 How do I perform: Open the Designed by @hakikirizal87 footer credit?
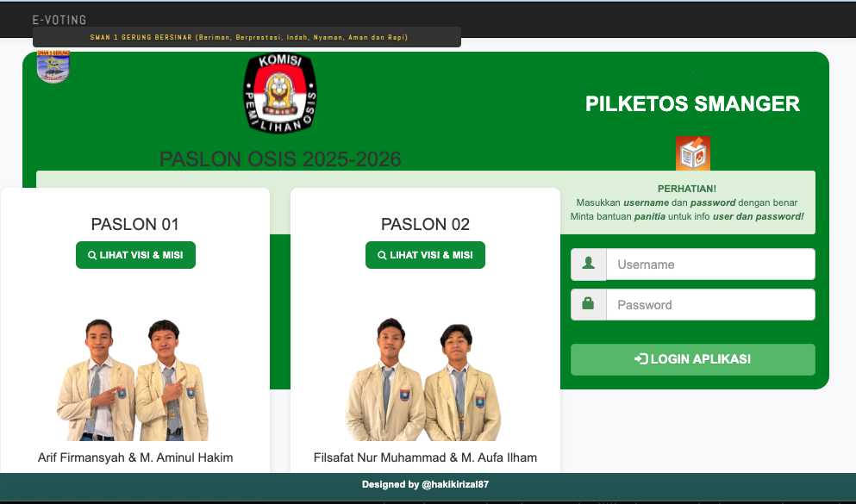pyautogui.click(x=425, y=484)
